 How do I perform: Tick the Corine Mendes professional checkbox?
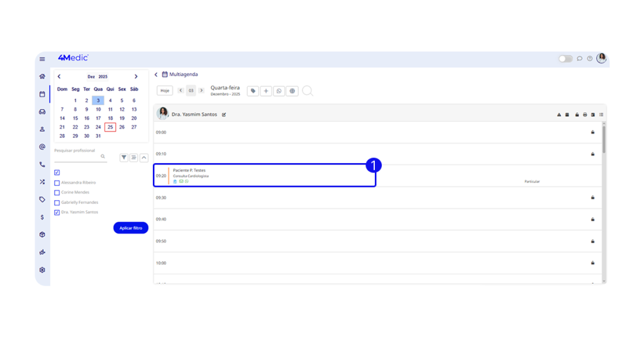point(57,193)
